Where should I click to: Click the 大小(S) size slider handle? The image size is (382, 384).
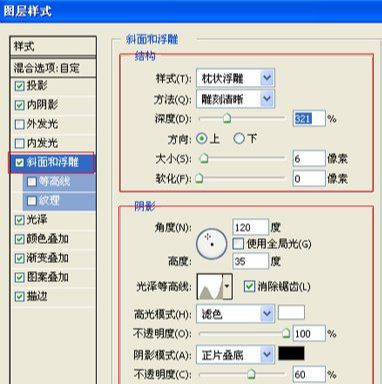(x=204, y=158)
